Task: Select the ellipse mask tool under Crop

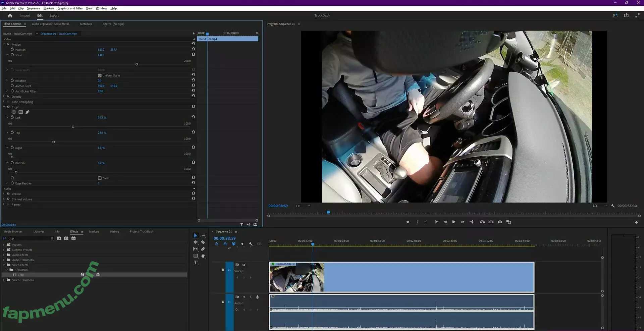Action: coord(14,112)
